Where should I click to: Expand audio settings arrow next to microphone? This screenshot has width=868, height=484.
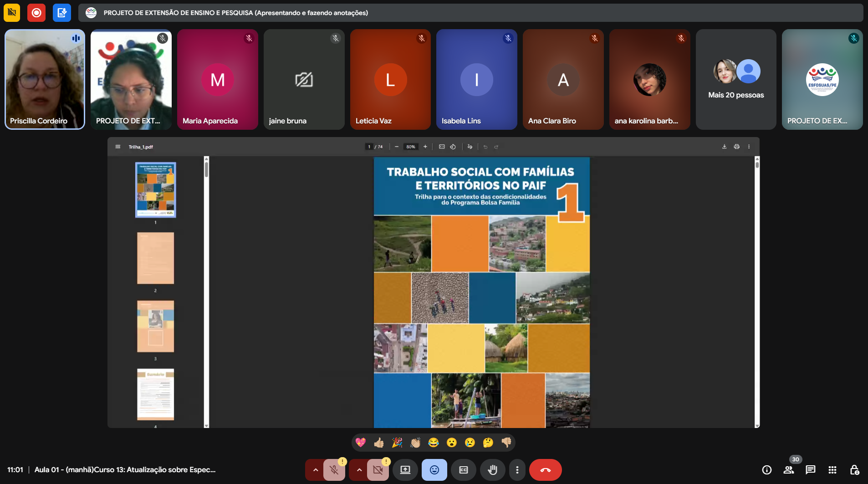coord(315,470)
